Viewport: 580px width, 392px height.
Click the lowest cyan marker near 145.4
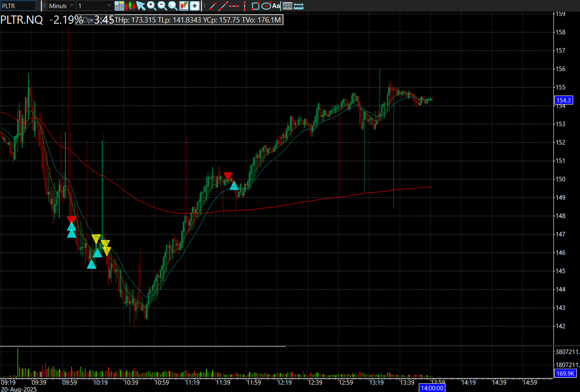click(x=91, y=264)
